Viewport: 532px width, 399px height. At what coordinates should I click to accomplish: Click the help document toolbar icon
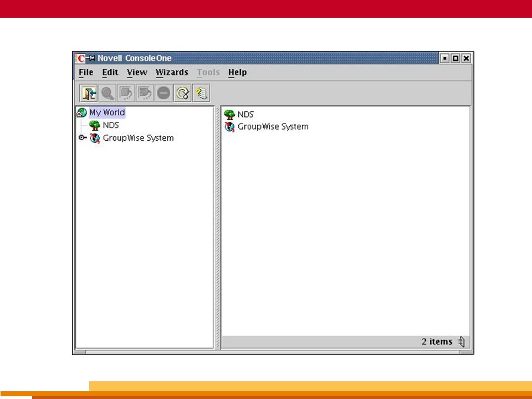(201, 93)
